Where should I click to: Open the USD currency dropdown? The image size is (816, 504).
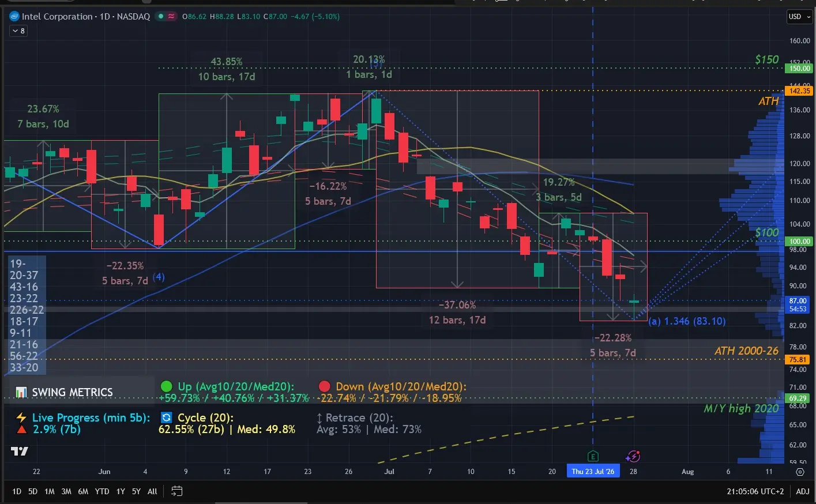point(799,17)
